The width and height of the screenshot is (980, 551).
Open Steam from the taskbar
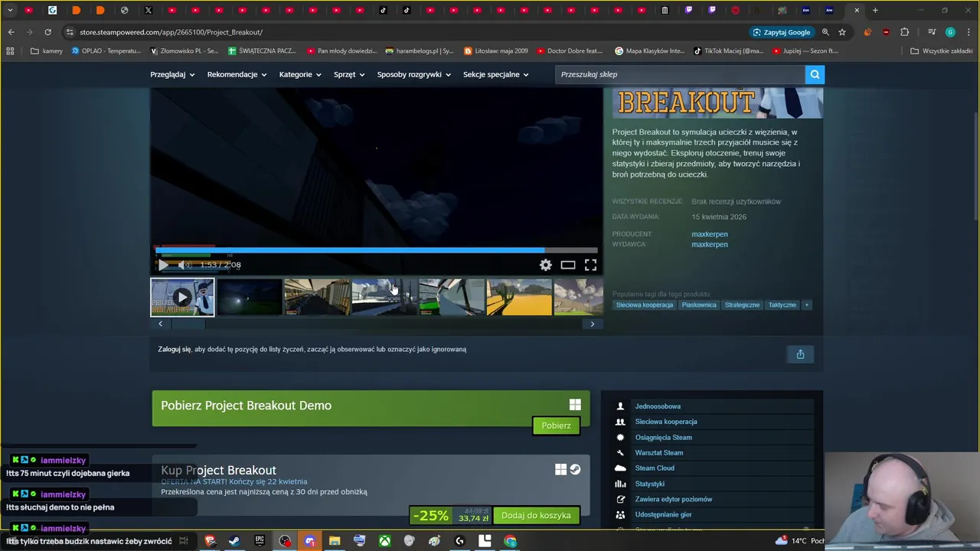[234, 541]
